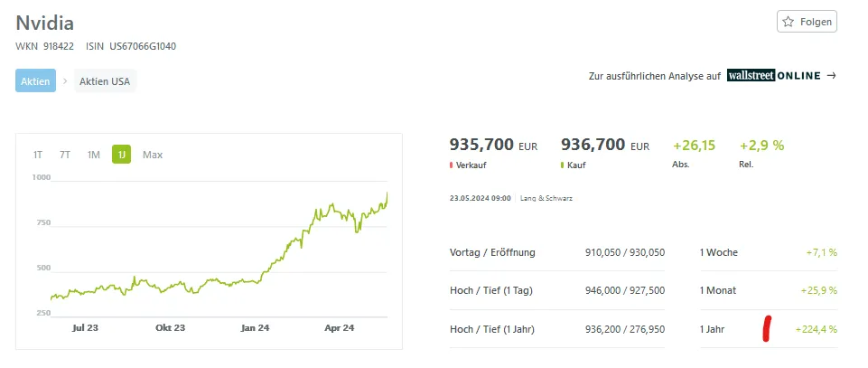Click the arrow next to wallstreet ONLINE
Screen dimensions: 868x368
click(x=831, y=76)
